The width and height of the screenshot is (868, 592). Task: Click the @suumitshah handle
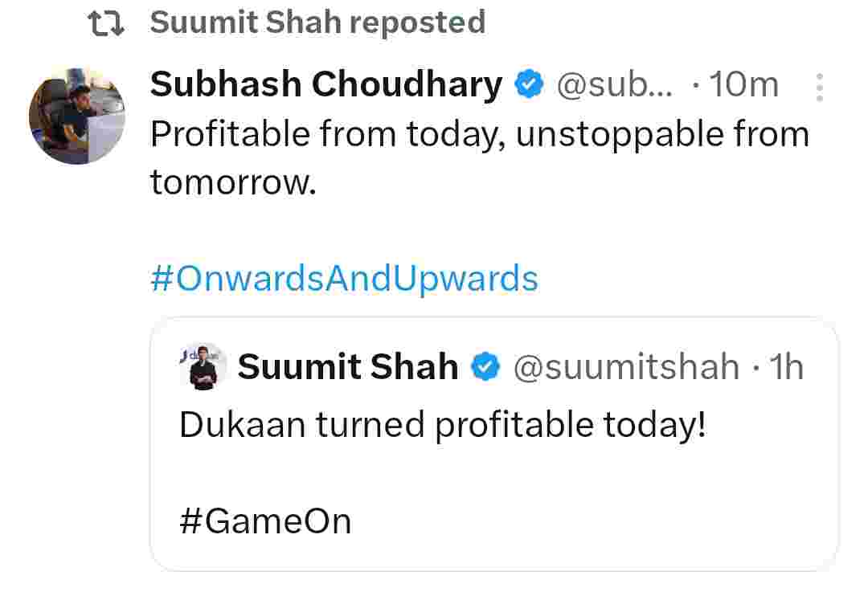[625, 367]
